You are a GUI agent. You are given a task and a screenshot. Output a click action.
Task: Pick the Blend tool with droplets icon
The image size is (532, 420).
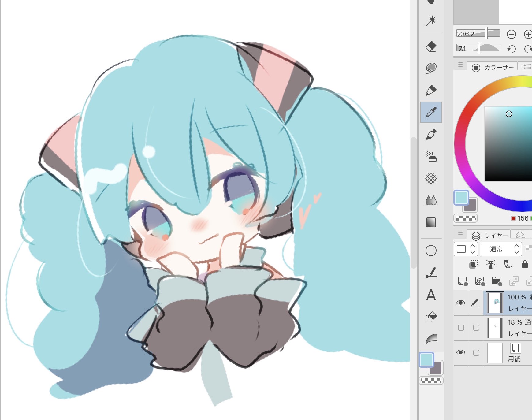[431, 200]
